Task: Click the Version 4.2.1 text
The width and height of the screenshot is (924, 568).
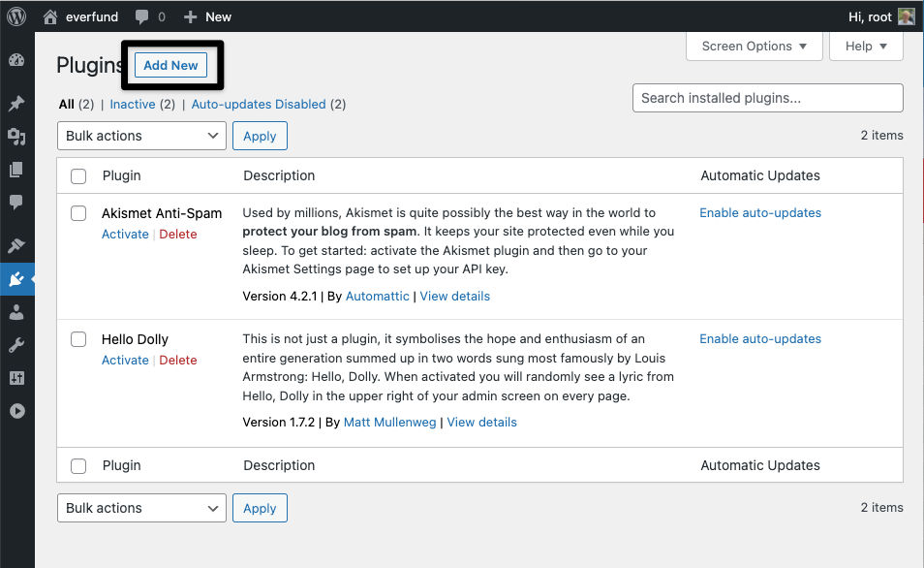Action: point(280,296)
